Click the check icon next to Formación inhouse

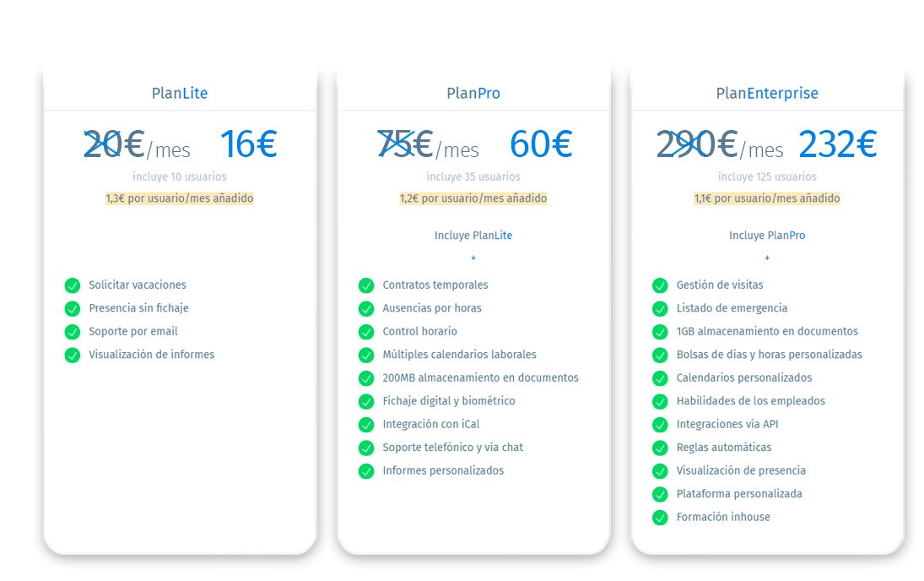[660, 518]
